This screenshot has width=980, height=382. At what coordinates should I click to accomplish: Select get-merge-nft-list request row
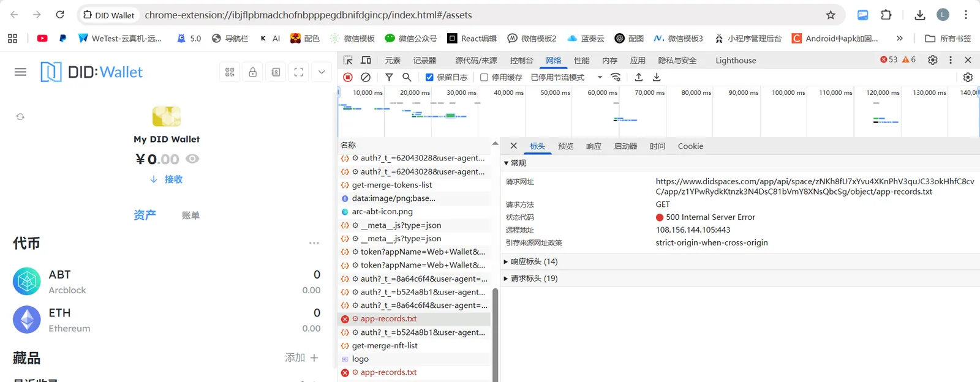[x=414, y=346]
